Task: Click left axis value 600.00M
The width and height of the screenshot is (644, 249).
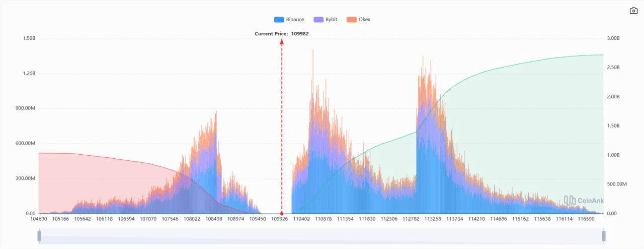Action: point(26,144)
